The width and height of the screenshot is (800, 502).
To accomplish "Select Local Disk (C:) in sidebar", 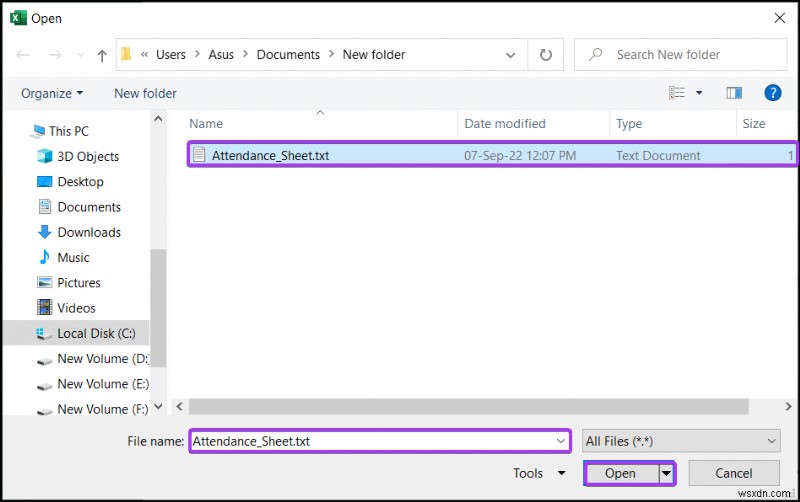I will 77,333.
